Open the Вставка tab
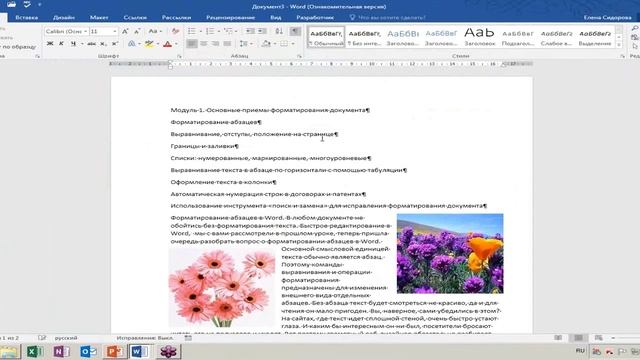Image resolution: width=640 pixels, height=360 pixels. 27,18
